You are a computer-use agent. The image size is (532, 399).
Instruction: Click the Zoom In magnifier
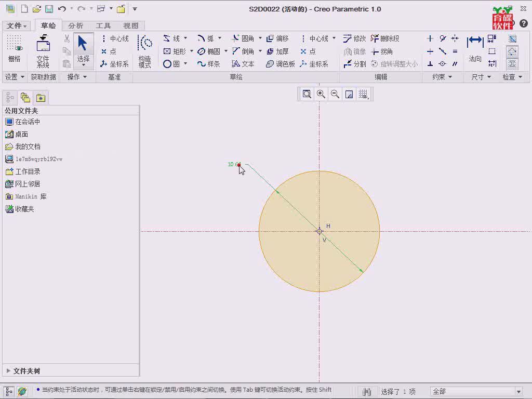coord(321,94)
